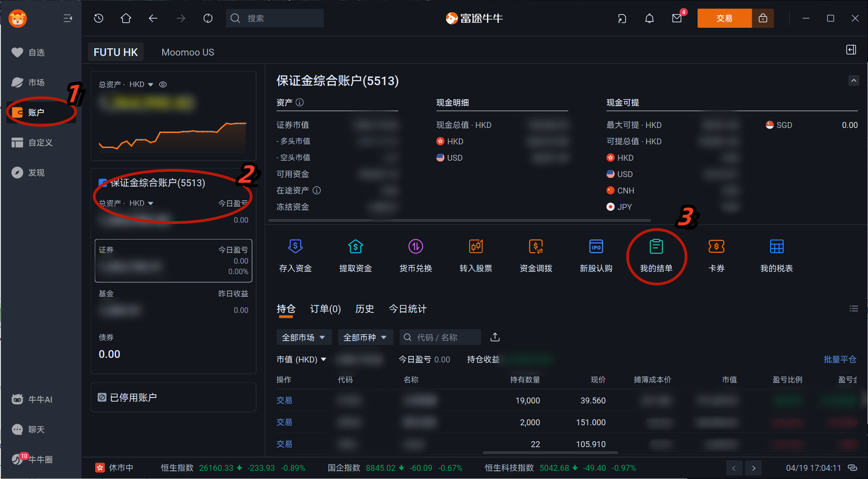
Task: Open 新股认购 IPO subscription
Action: pos(596,256)
